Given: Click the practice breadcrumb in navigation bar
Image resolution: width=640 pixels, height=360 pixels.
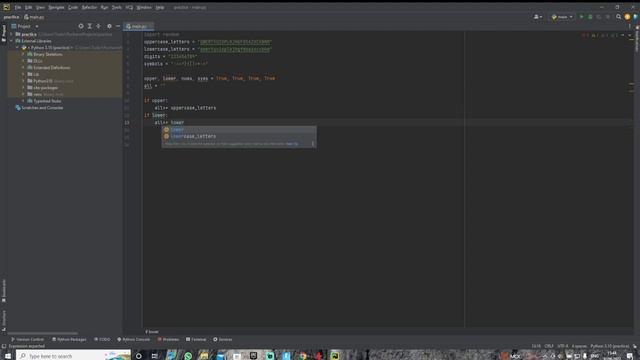Looking at the screenshot, I should click(11, 17).
